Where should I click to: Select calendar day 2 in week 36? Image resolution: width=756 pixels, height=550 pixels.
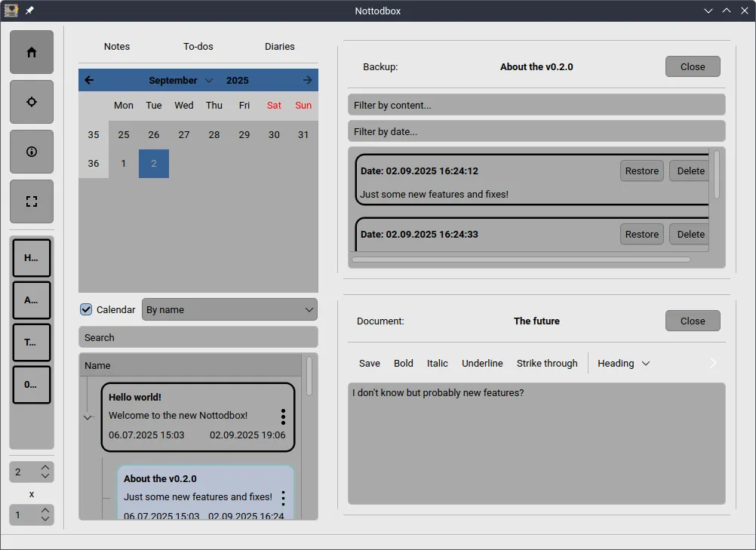[154, 164]
